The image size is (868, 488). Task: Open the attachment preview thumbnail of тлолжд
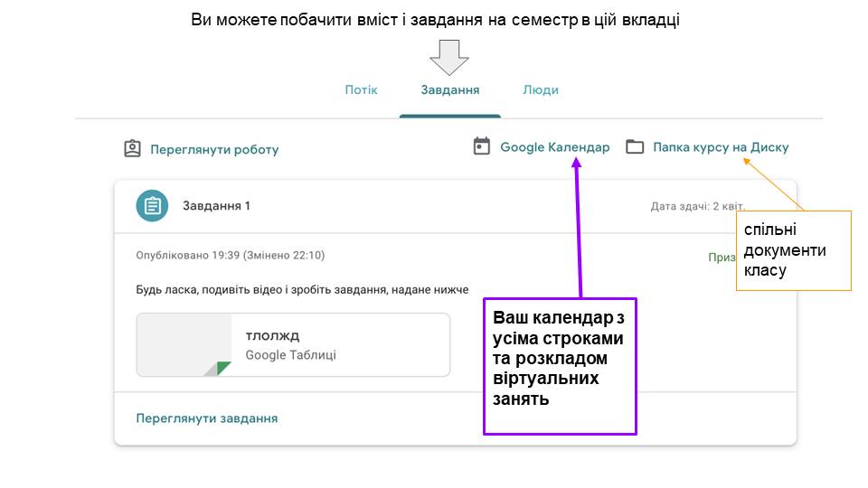click(x=184, y=344)
